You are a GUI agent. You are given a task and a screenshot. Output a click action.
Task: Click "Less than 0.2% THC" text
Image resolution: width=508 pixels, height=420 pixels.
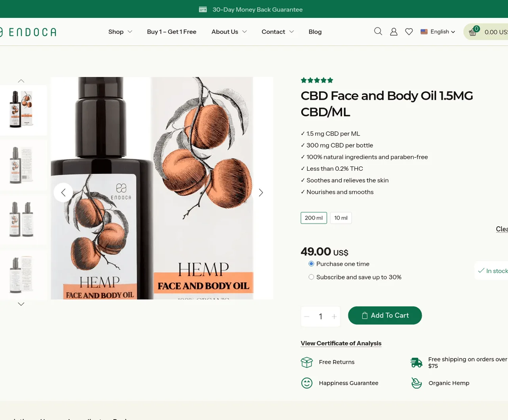click(x=335, y=169)
